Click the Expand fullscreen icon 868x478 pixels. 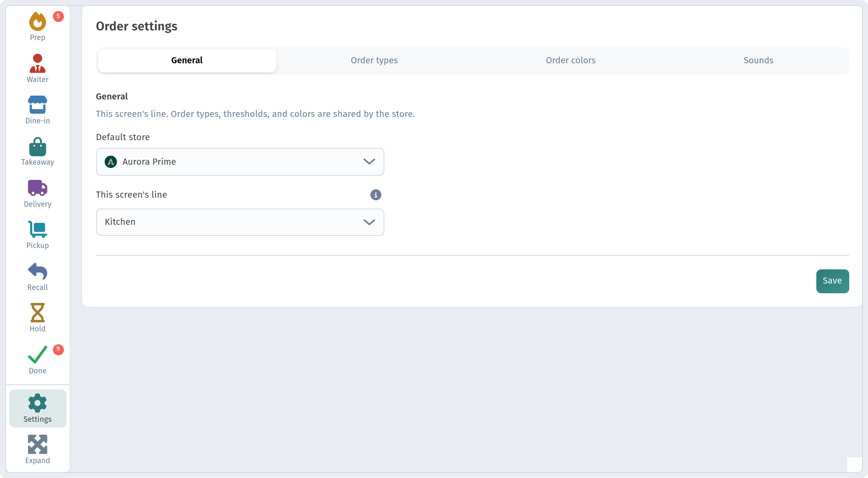pos(37,444)
